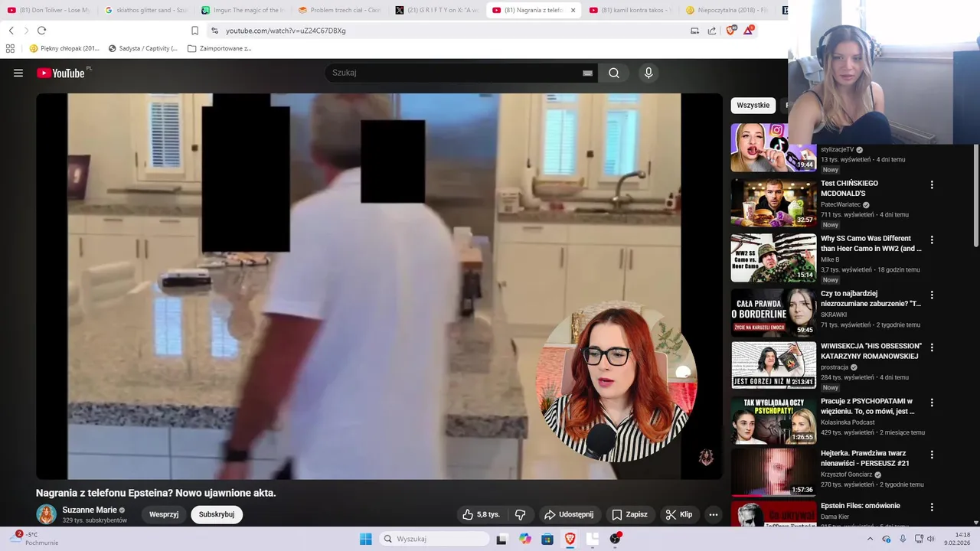The height and width of the screenshot is (551, 980).
Task: Open options for Hejterka PERSEUSZ #21 video
Action: tap(932, 455)
